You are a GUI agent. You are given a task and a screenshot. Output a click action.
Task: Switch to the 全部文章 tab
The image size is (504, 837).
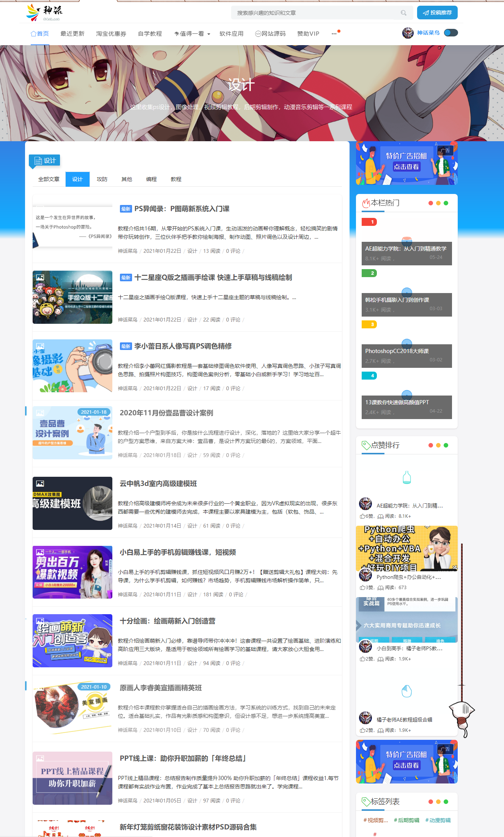(x=49, y=179)
